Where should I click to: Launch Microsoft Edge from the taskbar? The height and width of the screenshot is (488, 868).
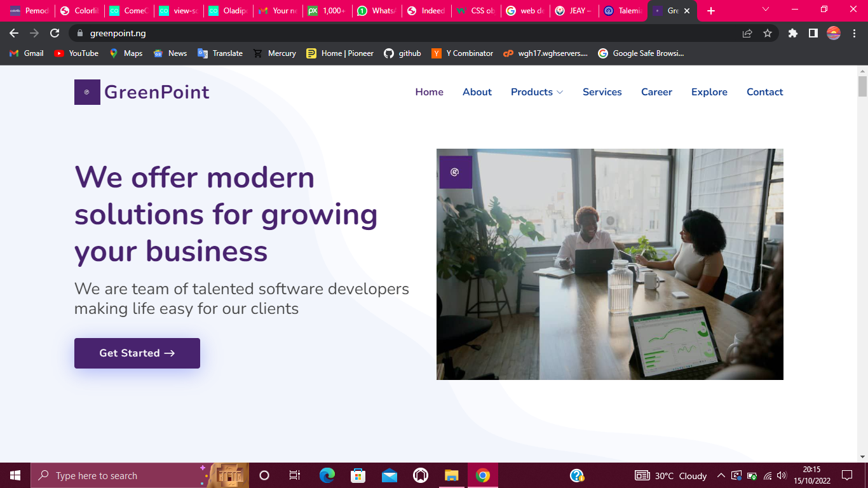tap(327, 475)
